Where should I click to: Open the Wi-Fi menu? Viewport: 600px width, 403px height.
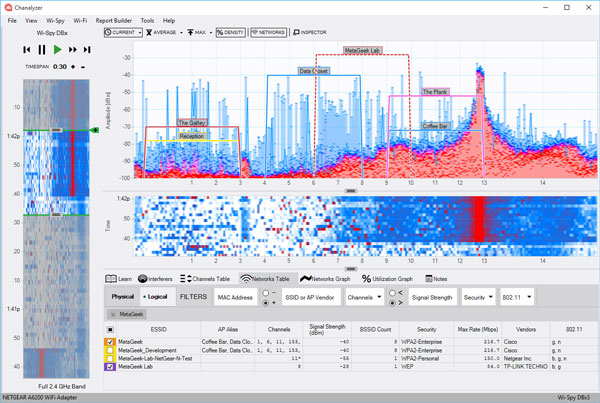[x=80, y=21]
